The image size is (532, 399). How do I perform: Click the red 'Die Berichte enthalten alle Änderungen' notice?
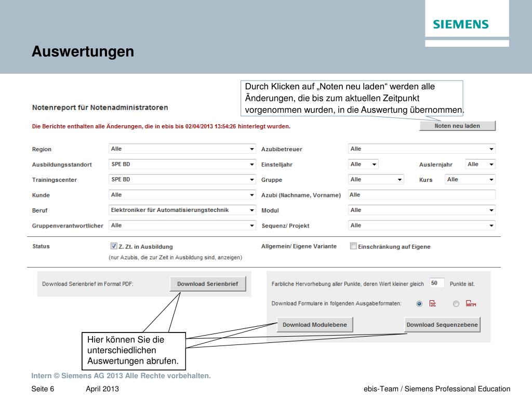161,126
